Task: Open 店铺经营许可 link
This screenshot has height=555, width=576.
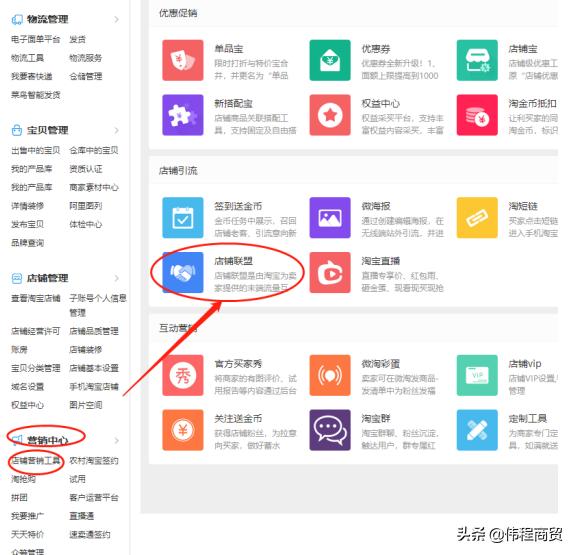Action: tap(36, 331)
